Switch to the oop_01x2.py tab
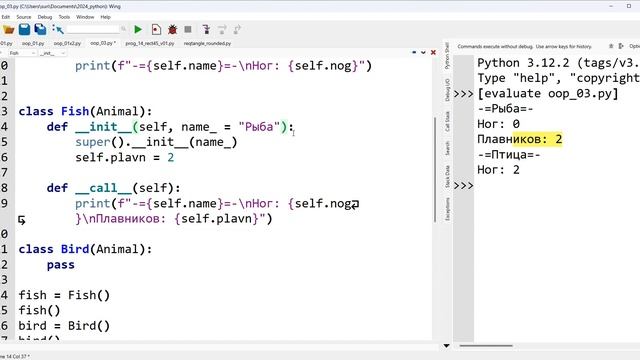 (67, 43)
